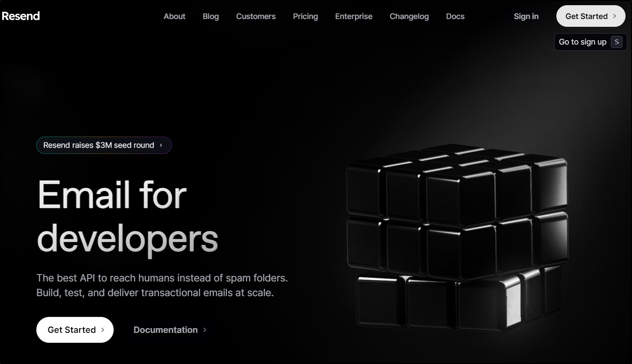View the Pricing page
The image size is (632, 364).
[x=305, y=16]
